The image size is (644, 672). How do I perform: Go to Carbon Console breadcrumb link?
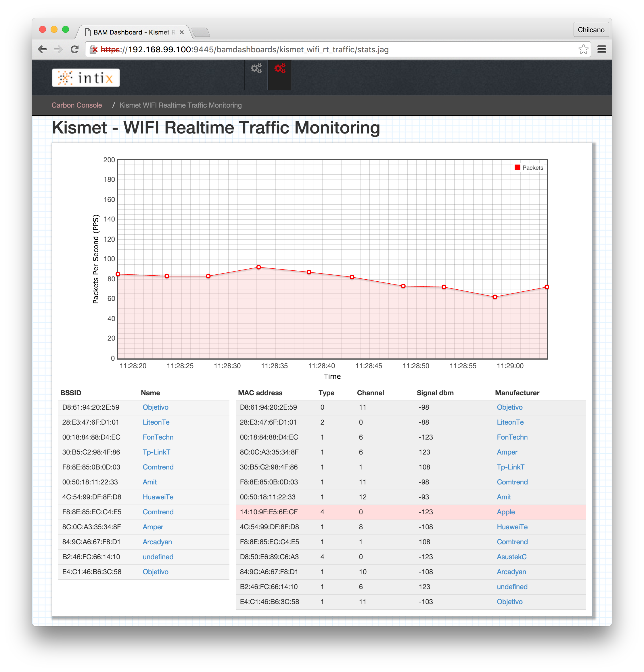(x=77, y=105)
